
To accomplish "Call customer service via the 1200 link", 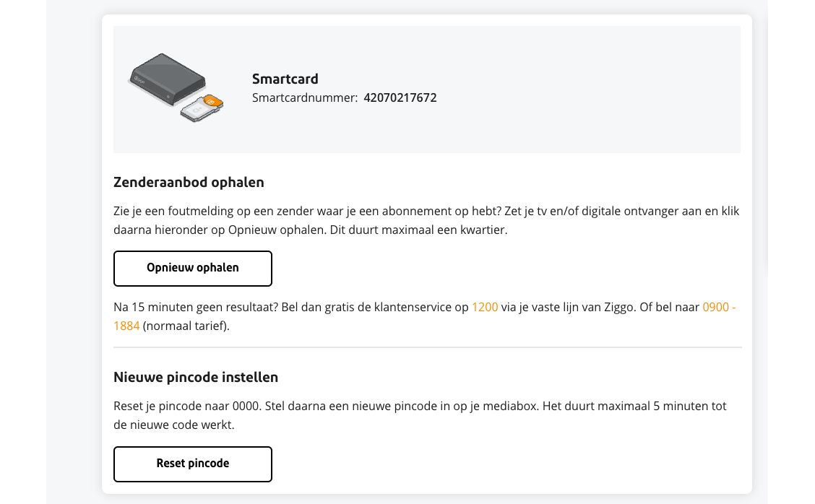I will 485,307.
